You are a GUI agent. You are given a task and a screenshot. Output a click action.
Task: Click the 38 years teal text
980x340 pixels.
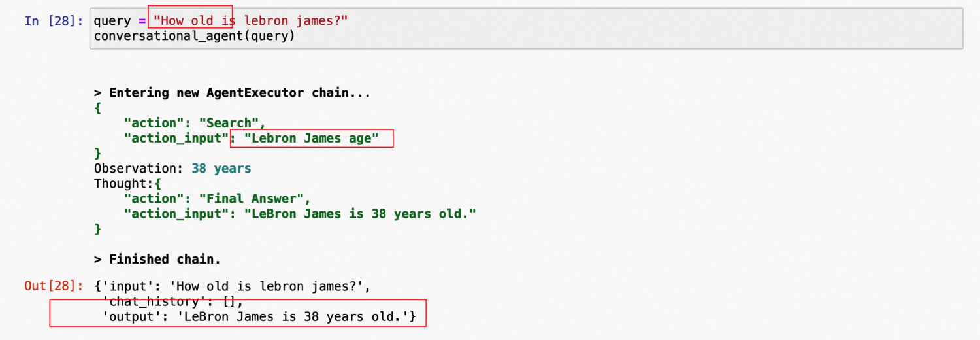pos(221,168)
